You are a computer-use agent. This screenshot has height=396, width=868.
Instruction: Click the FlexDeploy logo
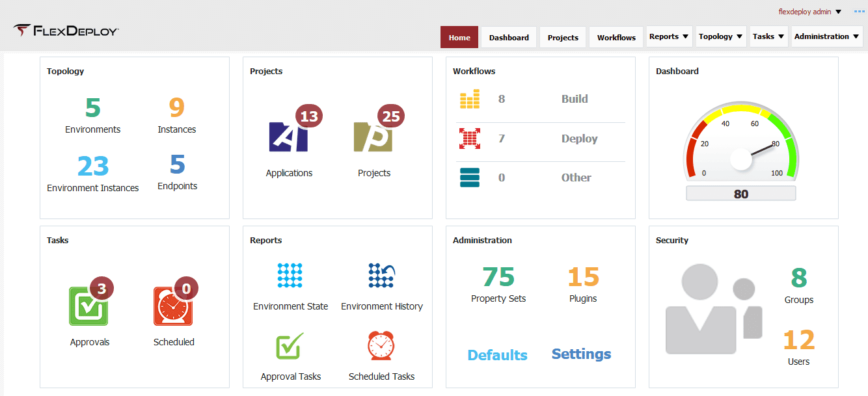[x=66, y=31]
